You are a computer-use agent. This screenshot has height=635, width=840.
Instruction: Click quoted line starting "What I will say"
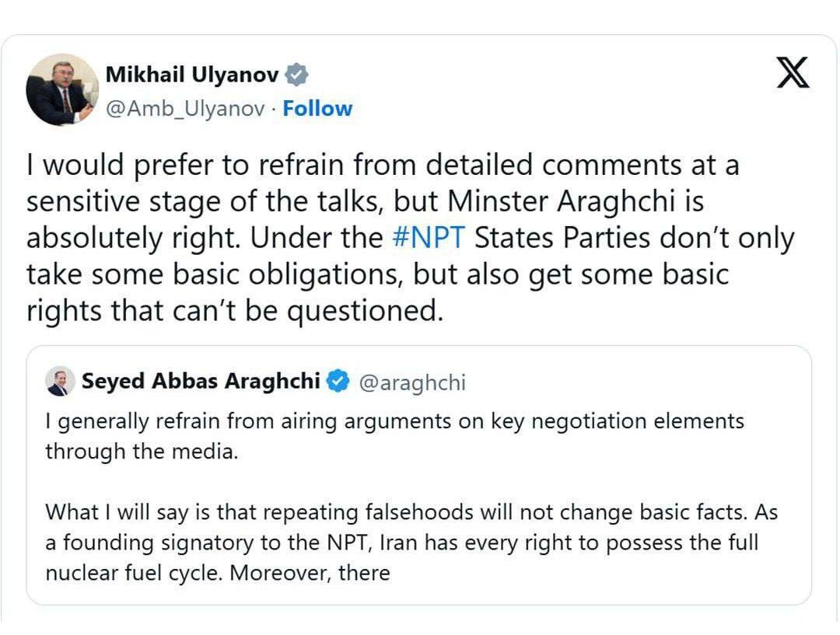pos(411,513)
